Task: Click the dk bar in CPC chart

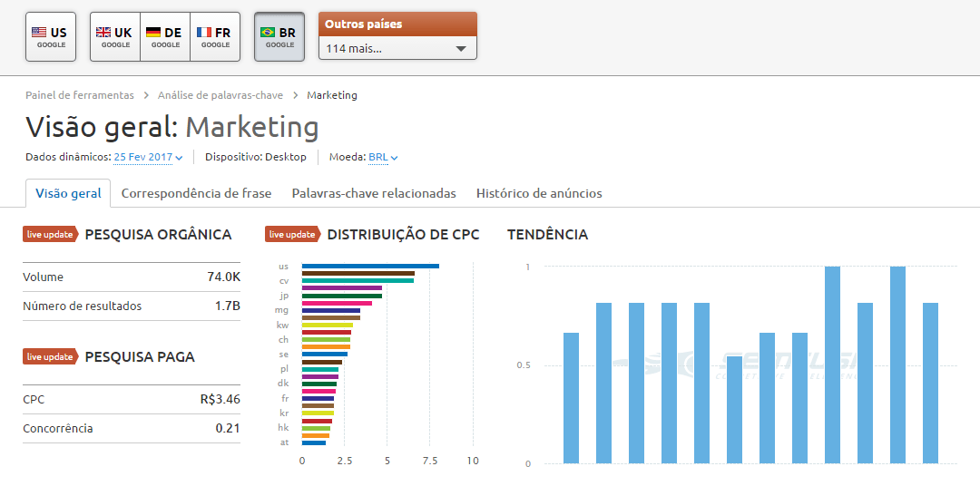Action: [318, 384]
